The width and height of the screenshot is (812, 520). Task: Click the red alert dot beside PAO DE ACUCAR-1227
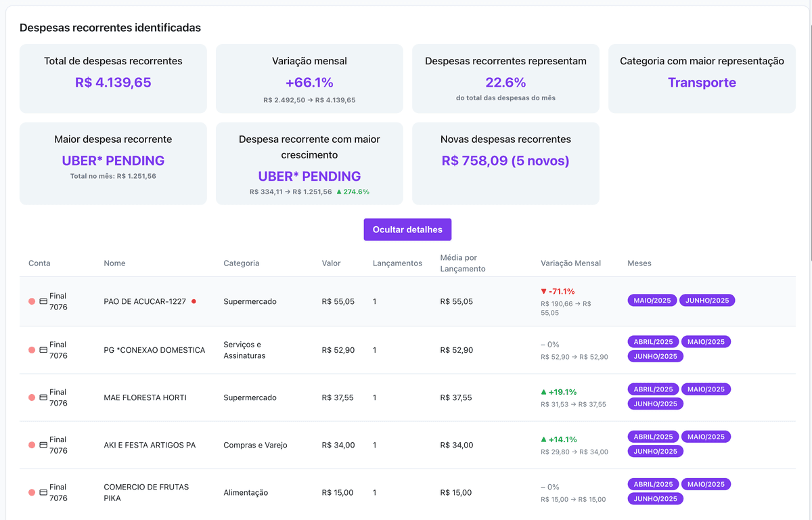click(x=195, y=301)
